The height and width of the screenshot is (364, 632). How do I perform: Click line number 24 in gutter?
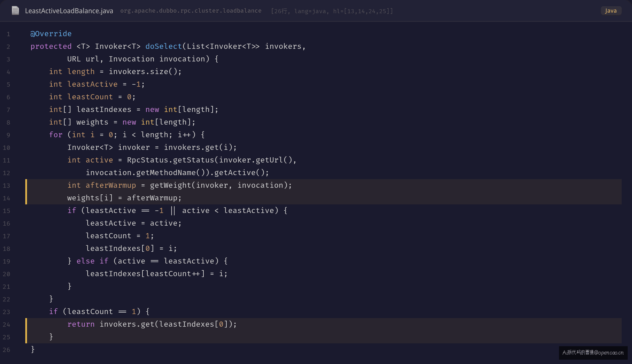click(6, 325)
